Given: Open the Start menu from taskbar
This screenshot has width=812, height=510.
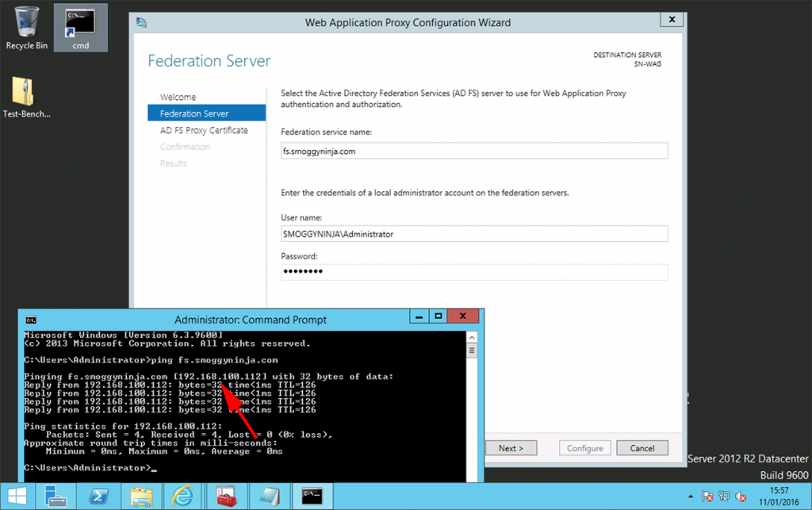Looking at the screenshot, I should click(x=17, y=497).
